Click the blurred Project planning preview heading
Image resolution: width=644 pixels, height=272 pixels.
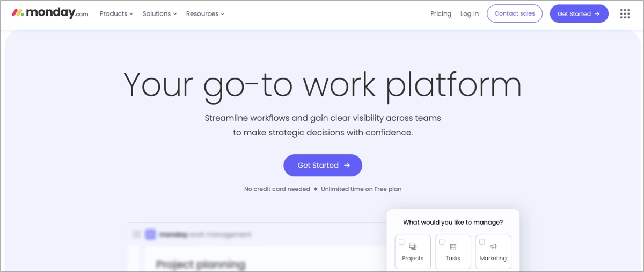coord(201,264)
